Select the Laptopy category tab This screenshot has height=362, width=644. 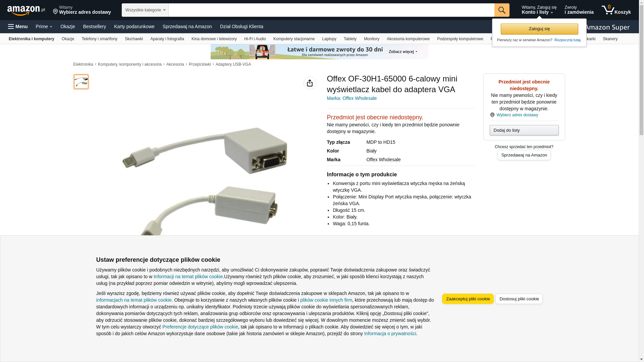(329, 39)
